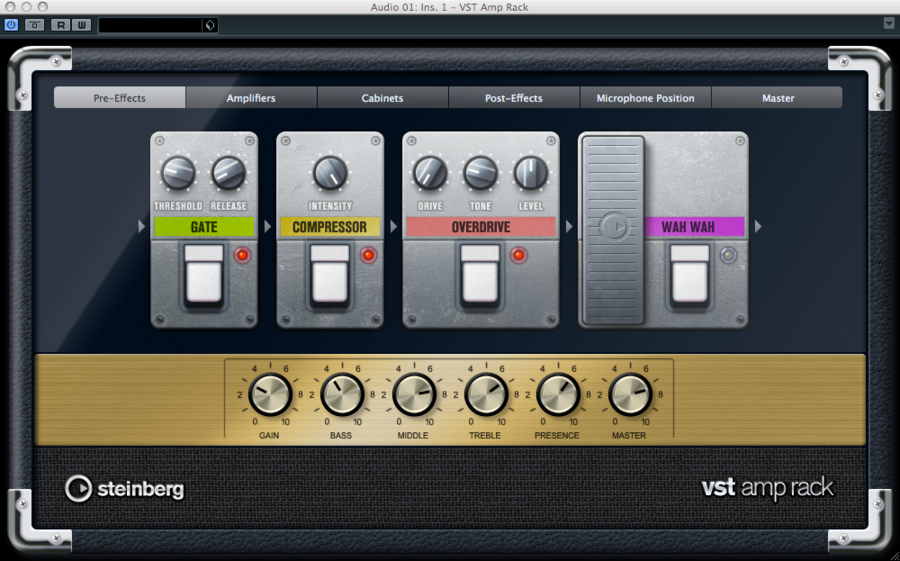Click the red LED on Overdrive pedal
This screenshot has height=561, width=900.
click(x=519, y=255)
